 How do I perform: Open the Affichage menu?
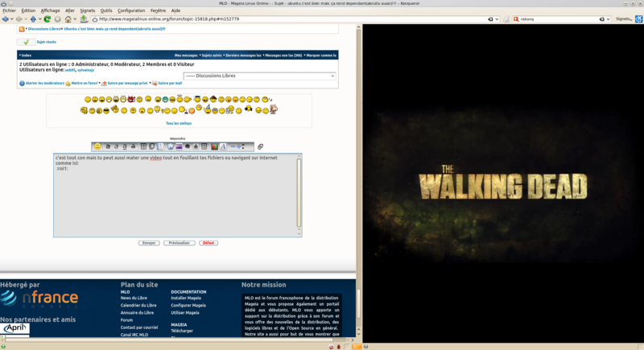click(x=50, y=10)
